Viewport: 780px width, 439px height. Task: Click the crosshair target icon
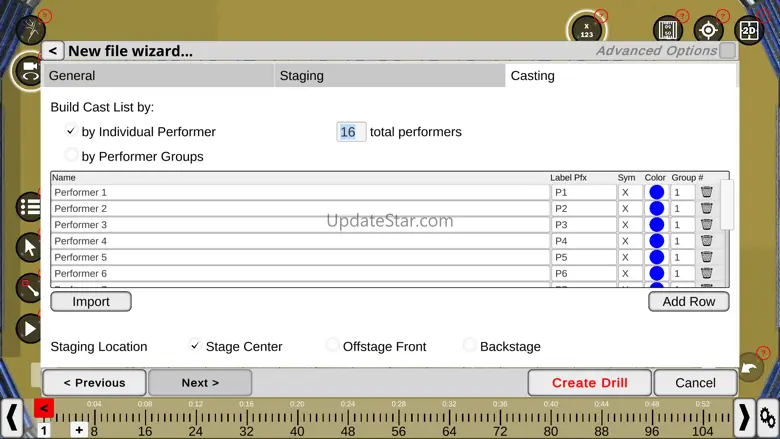point(708,30)
